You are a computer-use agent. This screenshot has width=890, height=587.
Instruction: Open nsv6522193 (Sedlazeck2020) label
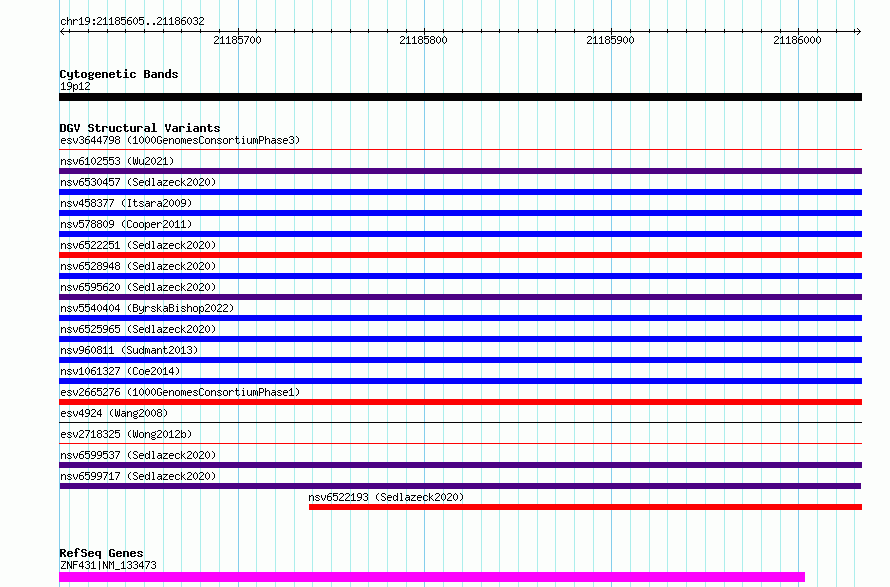point(386,497)
